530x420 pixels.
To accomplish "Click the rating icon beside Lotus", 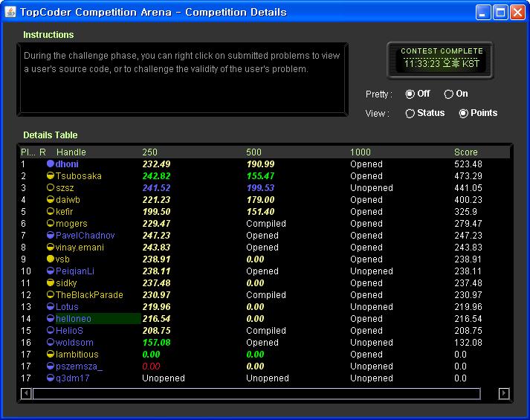I will (x=51, y=306).
